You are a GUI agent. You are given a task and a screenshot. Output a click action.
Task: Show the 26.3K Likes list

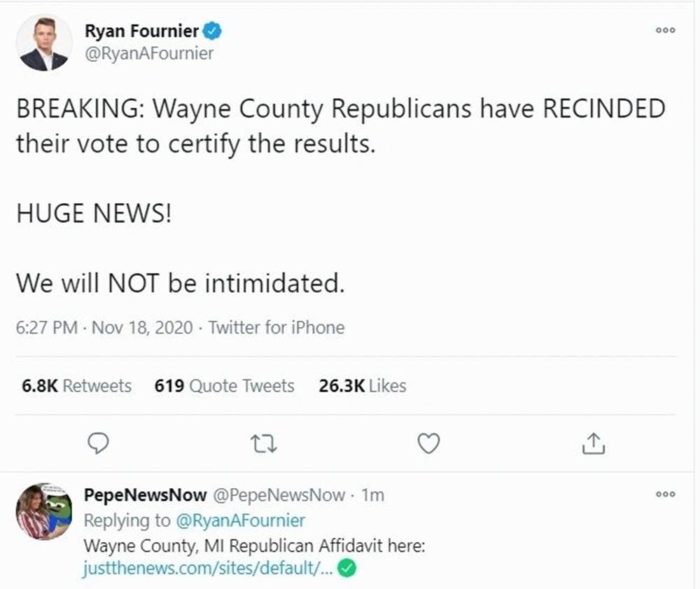[x=362, y=386]
